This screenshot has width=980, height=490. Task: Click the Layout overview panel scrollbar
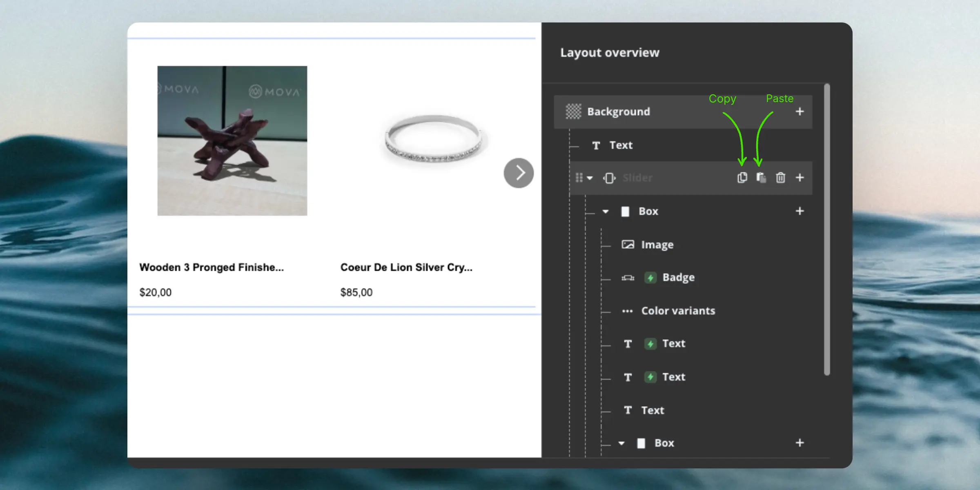827,229
